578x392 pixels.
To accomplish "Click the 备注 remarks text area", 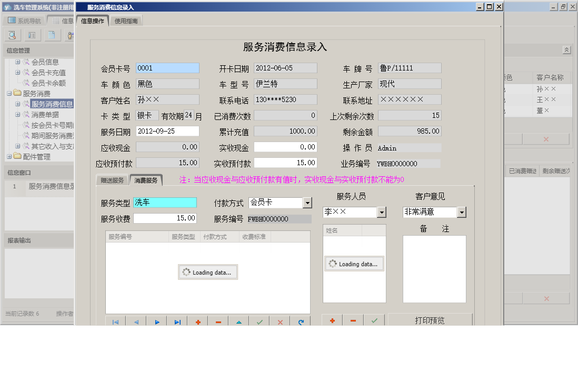I will pyautogui.click(x=434, y=268).
